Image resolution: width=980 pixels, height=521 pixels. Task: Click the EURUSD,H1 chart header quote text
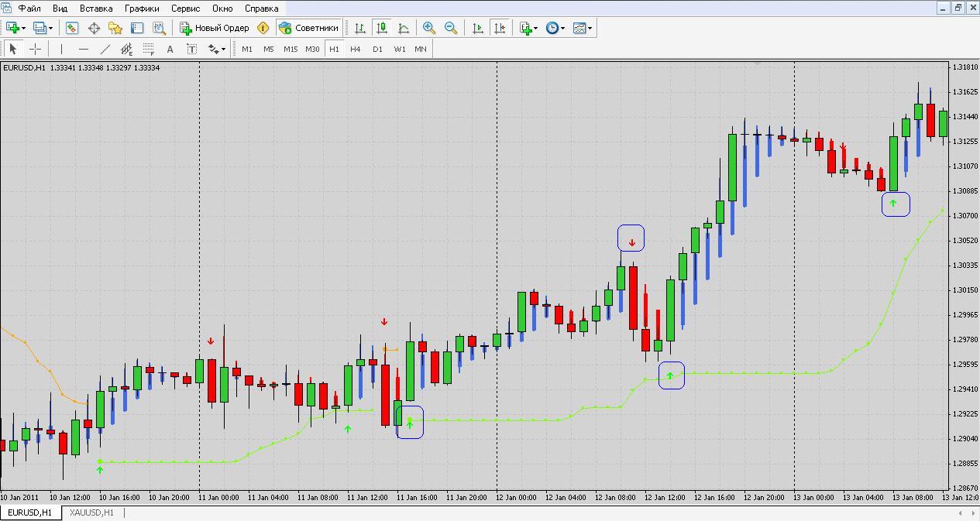(81, 68)
